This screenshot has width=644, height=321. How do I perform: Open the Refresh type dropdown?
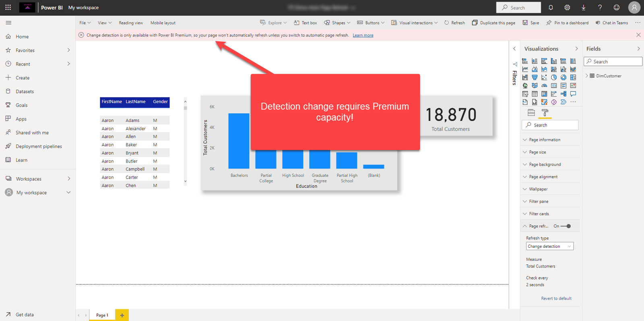coord(549,246)
